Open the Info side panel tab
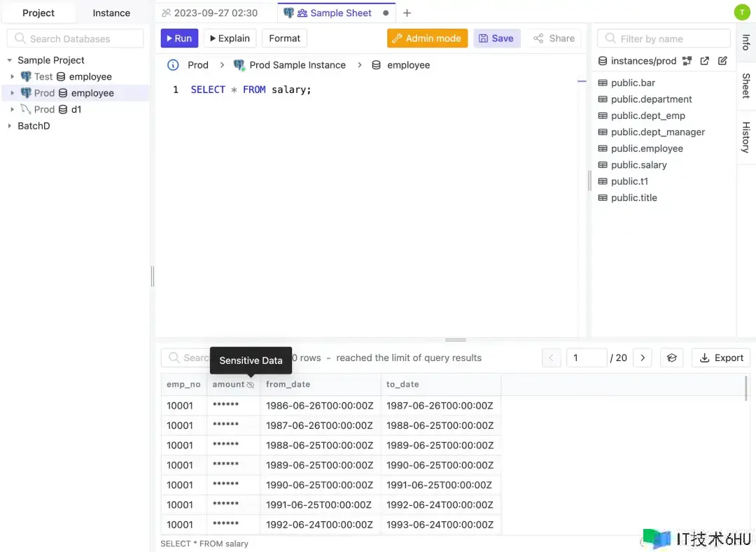Image resolution: width=756 pixels, height=552 pixels. (746, 43)
